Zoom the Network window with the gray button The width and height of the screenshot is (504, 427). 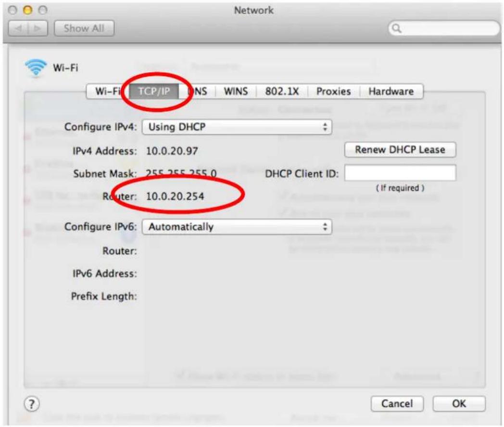click(x=43, y=10)
